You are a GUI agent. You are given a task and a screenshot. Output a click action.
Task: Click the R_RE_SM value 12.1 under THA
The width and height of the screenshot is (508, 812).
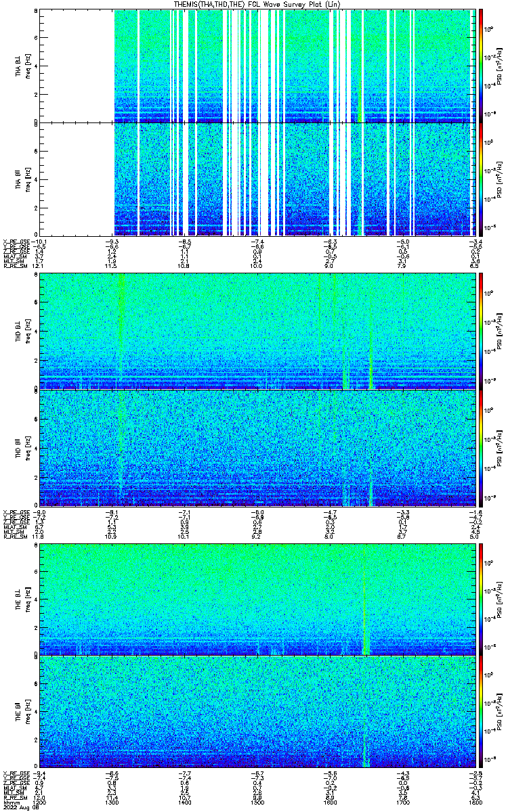39,265
